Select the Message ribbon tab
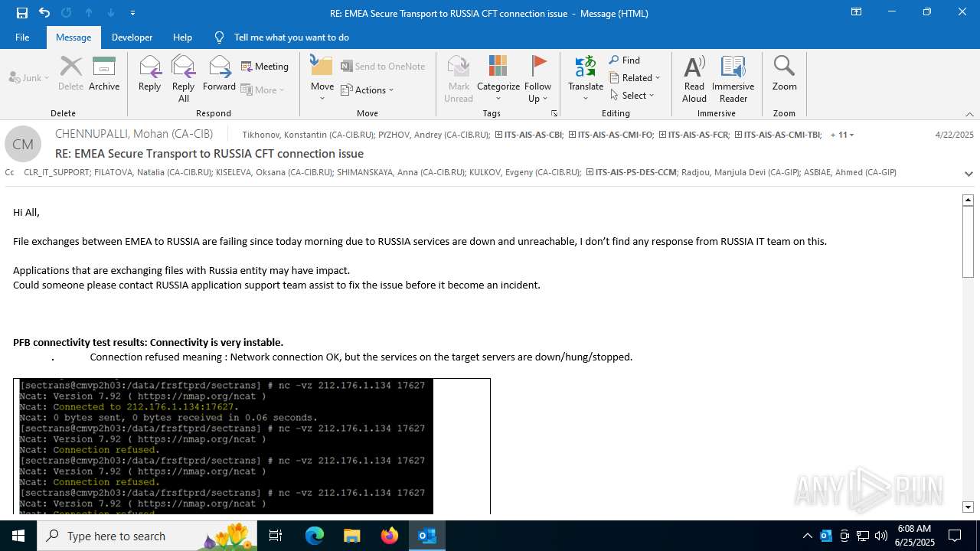Viewport: 980px width, 551px height. [x=73, y=37]
